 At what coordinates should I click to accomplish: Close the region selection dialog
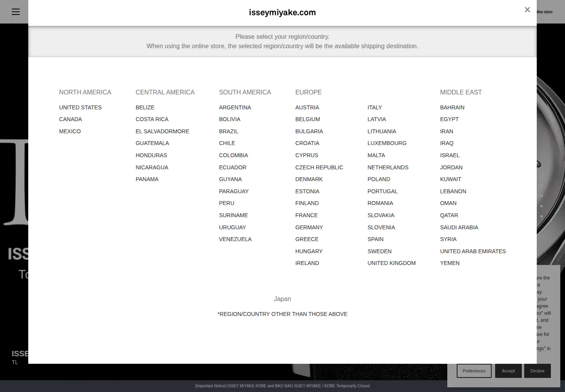[x=527, y=10]
